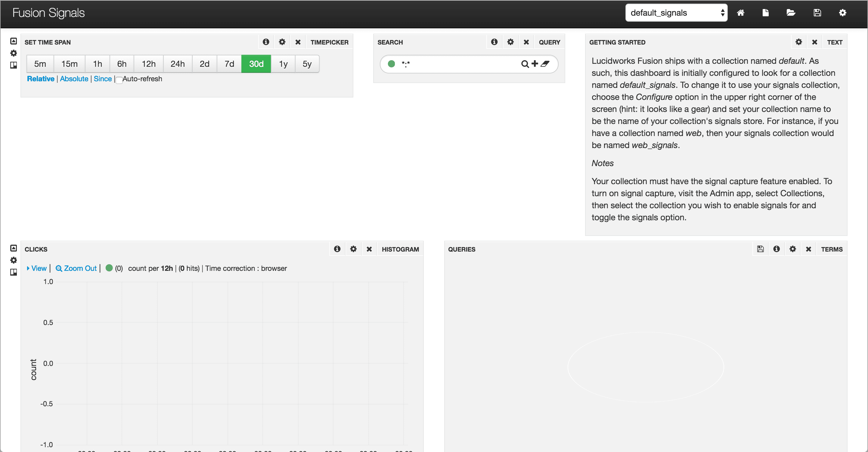Collapse the Clicks row with its collapse icon
868x452 pixels.
tap(14, 248)
